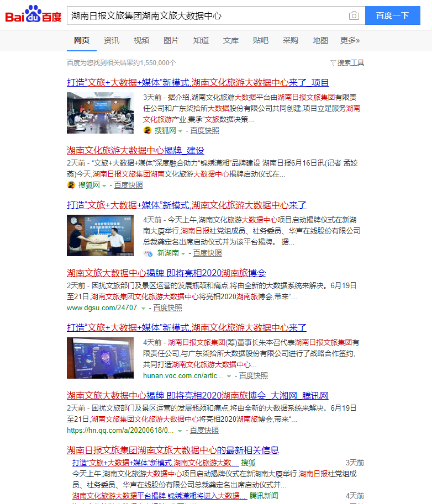The height and width of the screenshot is (504, 432).
Task: Open 百度快照 beside hn.qq.com link
Action: [204, 430]
